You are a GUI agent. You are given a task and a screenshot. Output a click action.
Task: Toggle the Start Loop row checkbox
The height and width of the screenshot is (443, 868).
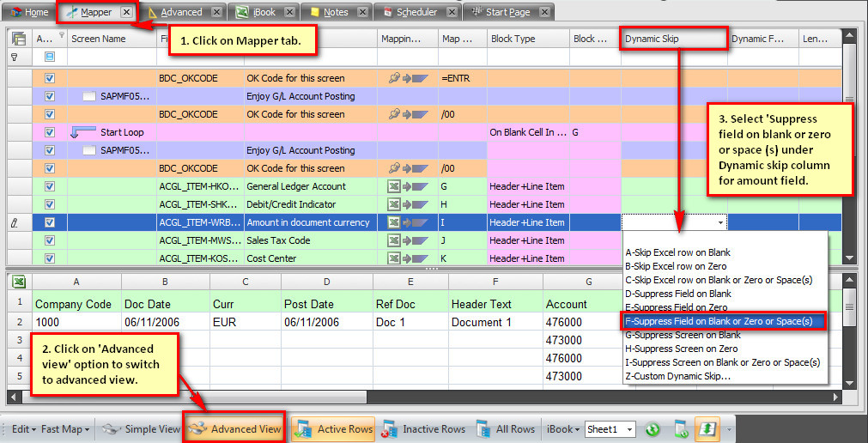pos(49,132)
